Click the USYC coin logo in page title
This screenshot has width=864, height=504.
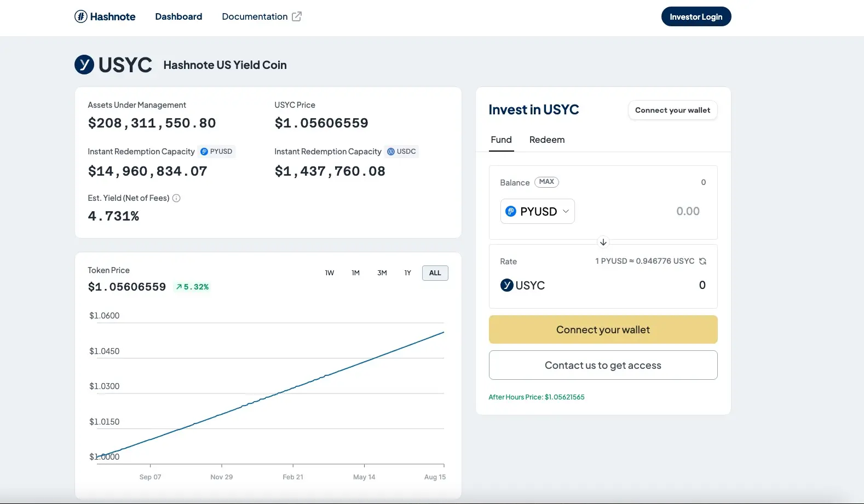pos(84,65)
